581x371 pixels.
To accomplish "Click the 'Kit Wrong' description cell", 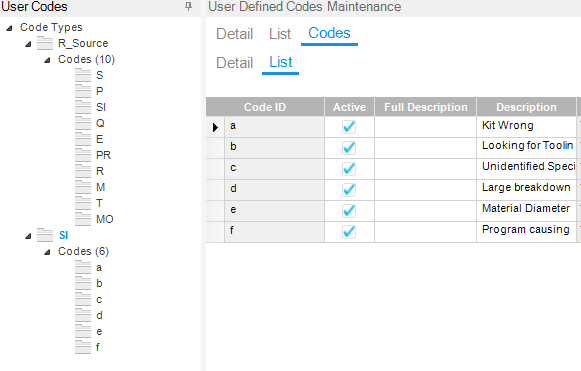I will [526, 127].
